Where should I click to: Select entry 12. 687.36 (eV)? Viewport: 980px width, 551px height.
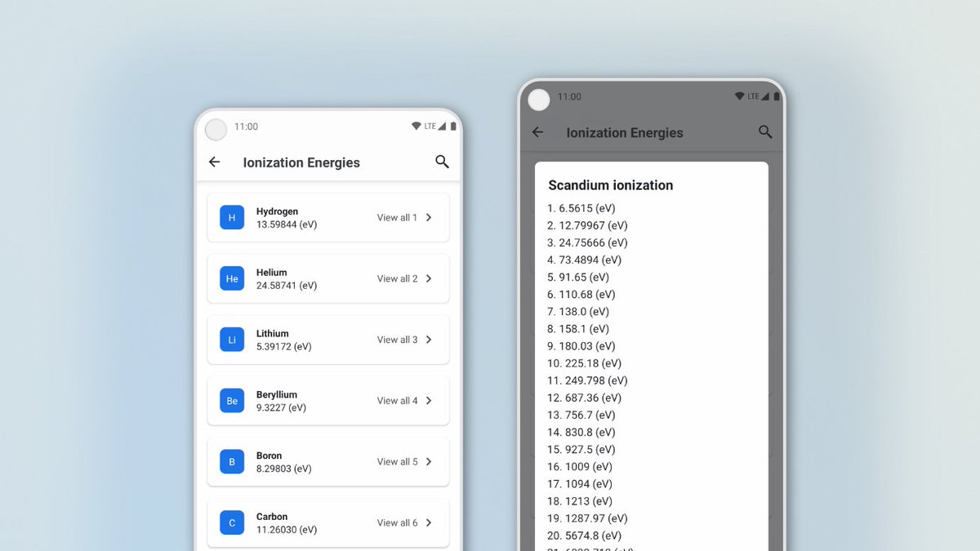(x=585, y=398)
